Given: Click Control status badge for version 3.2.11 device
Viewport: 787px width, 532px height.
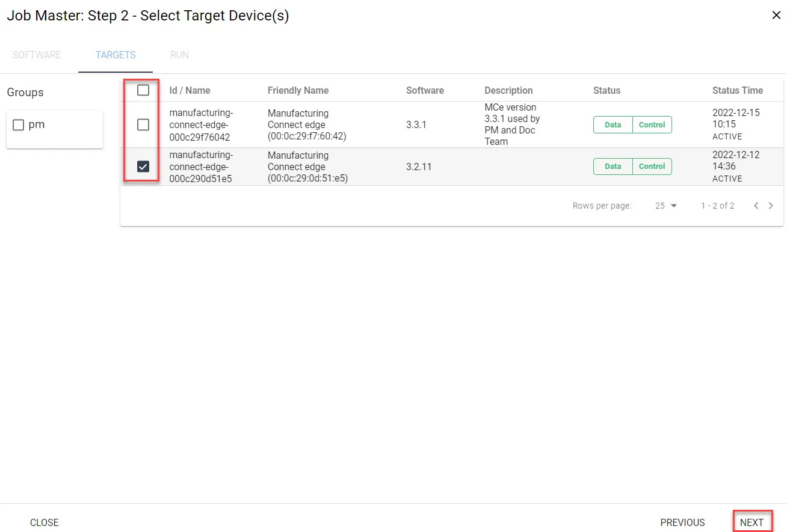Looking at the screenshot, I should coord(652,167).
